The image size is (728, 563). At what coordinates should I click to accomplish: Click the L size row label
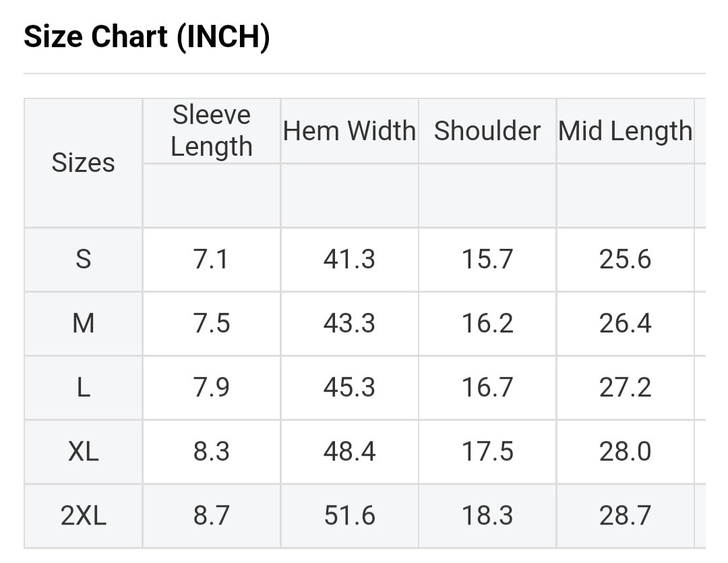pos(83,387)
